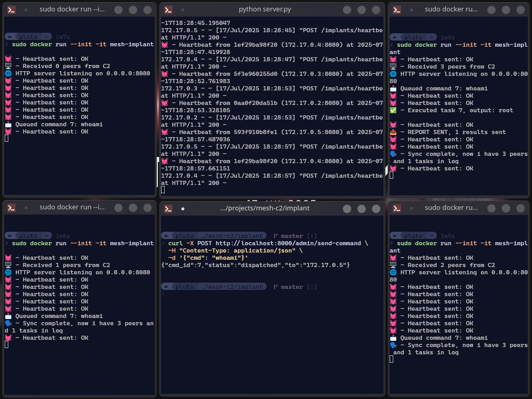Click the ".../projects/mesh-c2/implant" window title
532x399 pixels.
click(x=264, y=208)
